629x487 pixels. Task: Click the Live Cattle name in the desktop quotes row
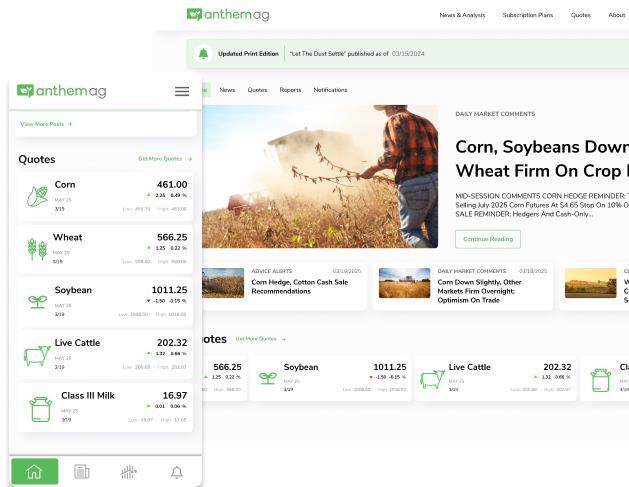469,367
